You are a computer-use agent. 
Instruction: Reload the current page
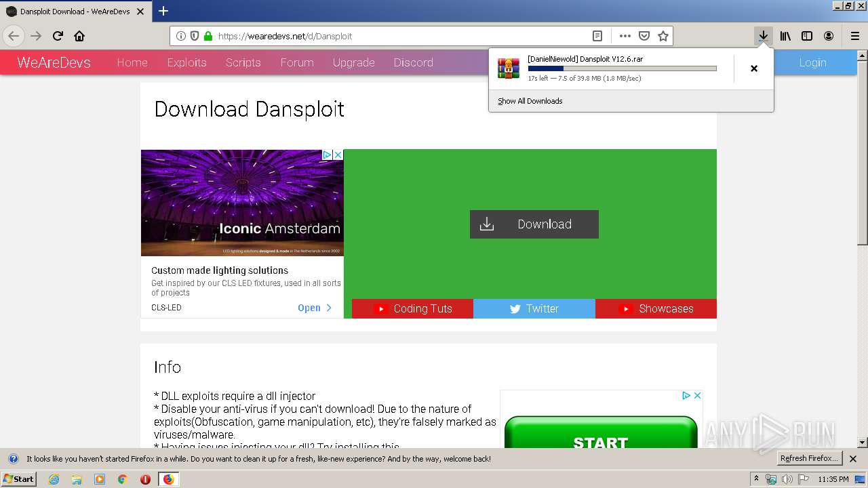click(x=58, y=36)
